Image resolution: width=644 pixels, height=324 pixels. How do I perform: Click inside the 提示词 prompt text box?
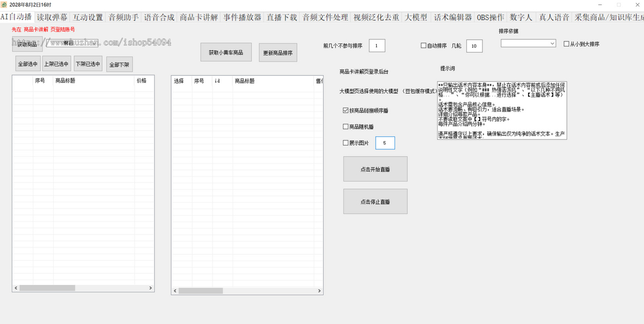coord(502,110)
